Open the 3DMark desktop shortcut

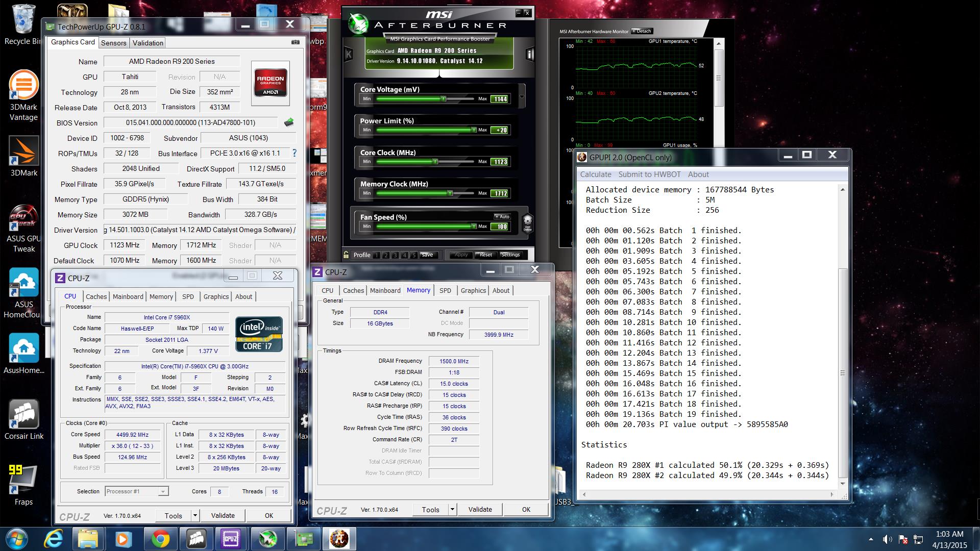point(23,156)
